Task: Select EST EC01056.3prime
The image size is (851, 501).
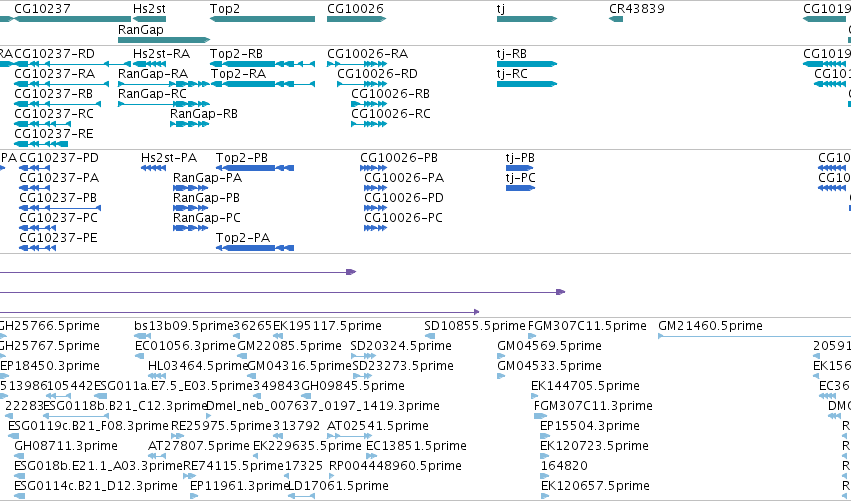Action: [x=185, y=346]
